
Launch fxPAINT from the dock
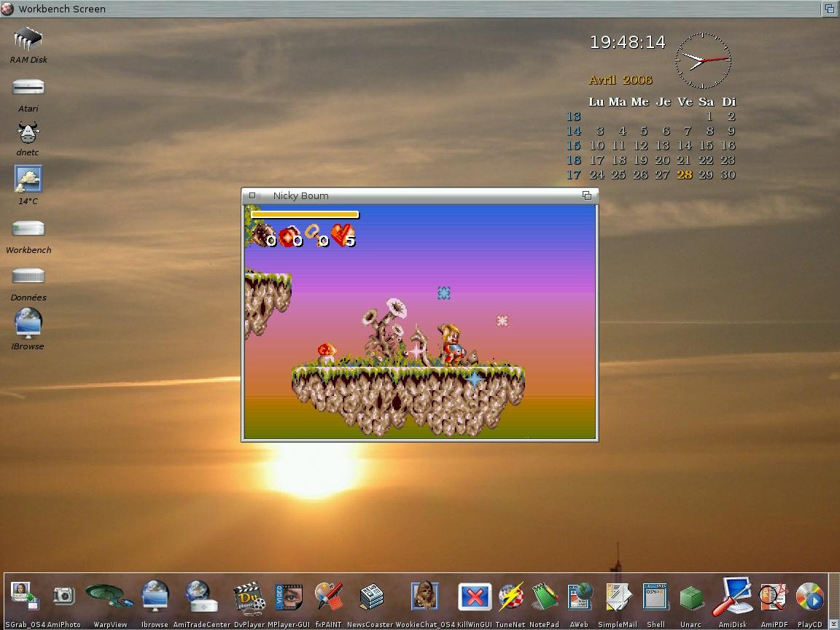click(x=328, y=596)
